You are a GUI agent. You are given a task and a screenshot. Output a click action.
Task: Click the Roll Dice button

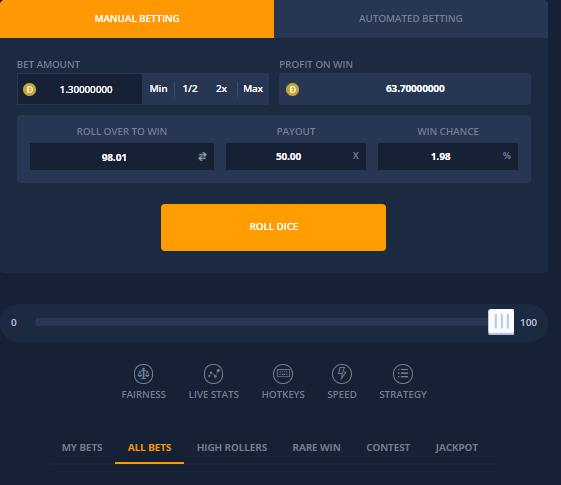273,227
